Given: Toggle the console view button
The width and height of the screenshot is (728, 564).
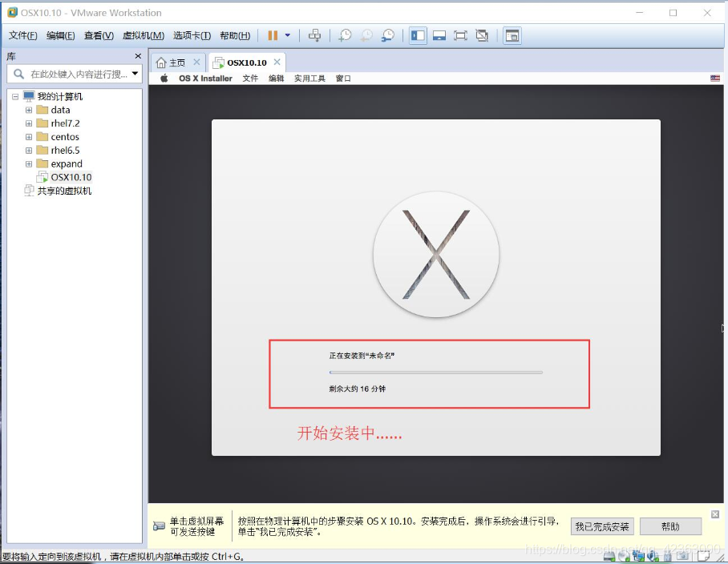Looking at the screenshot, I should [512, 35].
